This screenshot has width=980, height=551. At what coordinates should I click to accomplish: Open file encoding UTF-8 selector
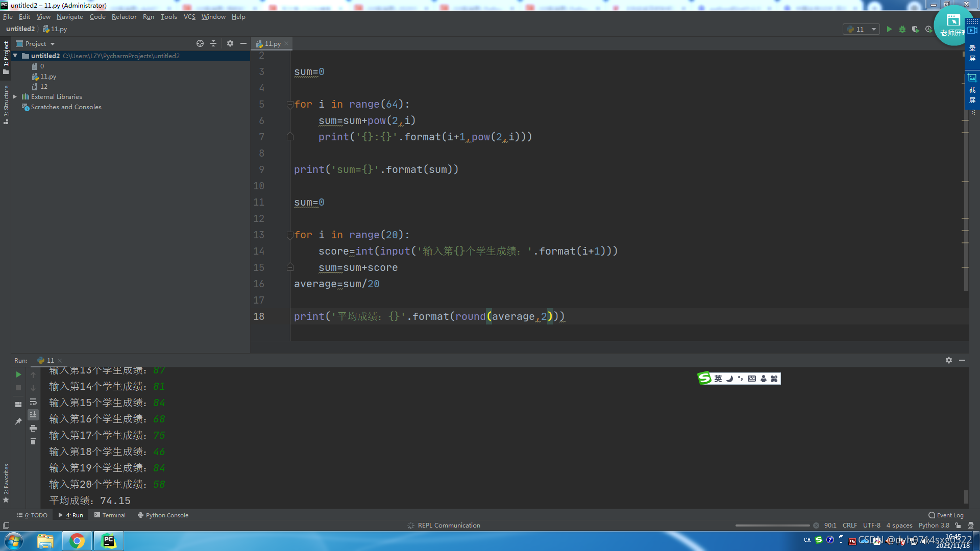tap(872, 525)
